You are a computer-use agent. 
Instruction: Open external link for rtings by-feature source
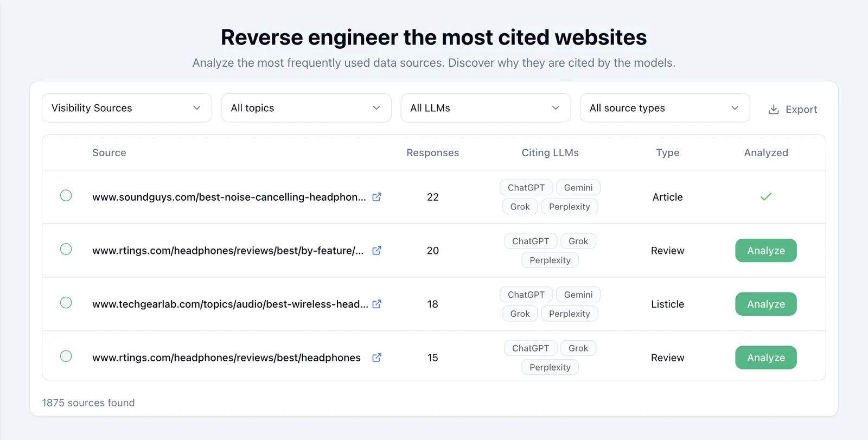click(376, 251)
